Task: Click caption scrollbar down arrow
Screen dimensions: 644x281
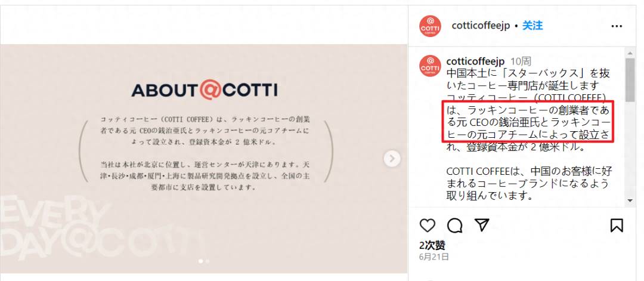Action: (x=630, y=200)
